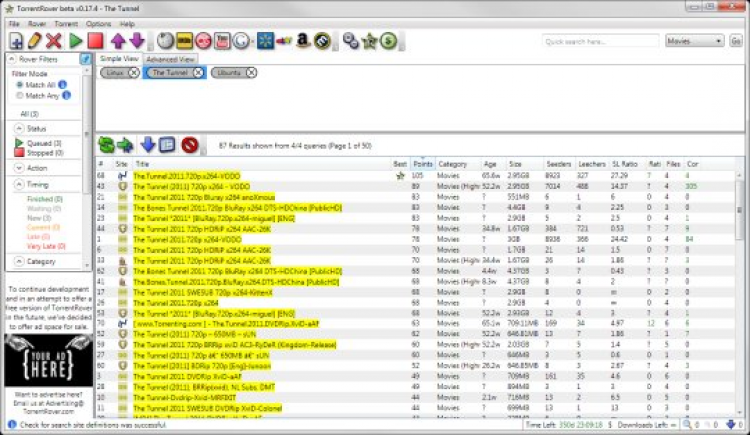Click the green dollar coin icon
The image size is (750, 435).
[389, 41]
